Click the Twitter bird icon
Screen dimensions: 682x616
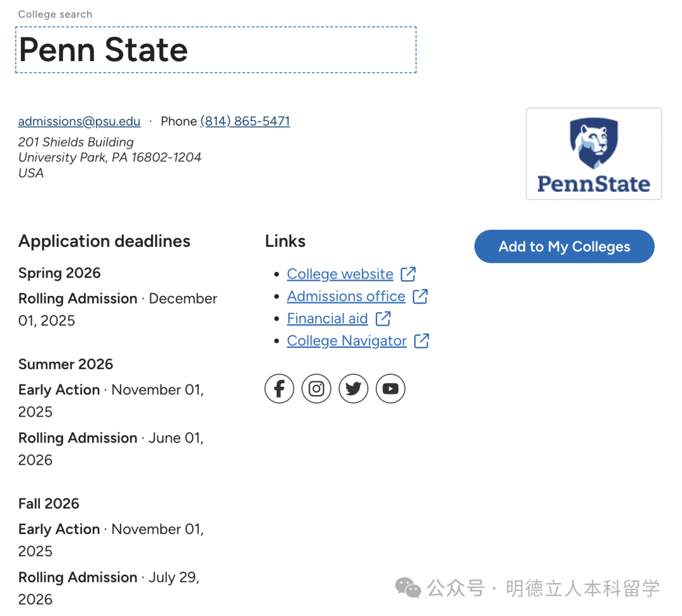click(354, 389)
